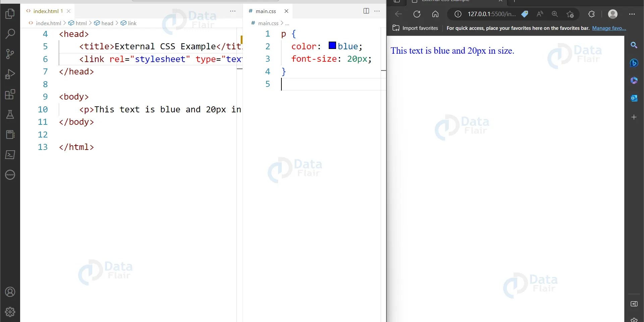Screen dimensions: 644x322
Task: Open the zoom magnifier in address bar
Action: coord(555,14)
